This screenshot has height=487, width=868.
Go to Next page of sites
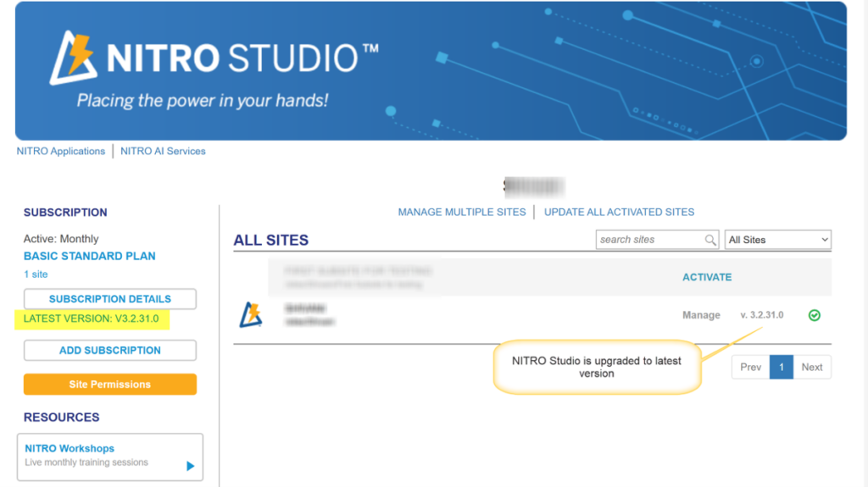(812, 367)
